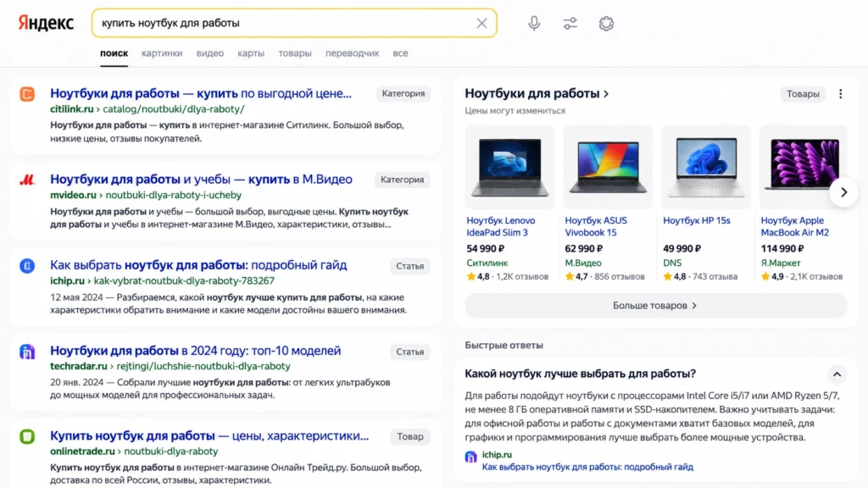Open 'Купить ноутбук для работы — цены' result

209,436
